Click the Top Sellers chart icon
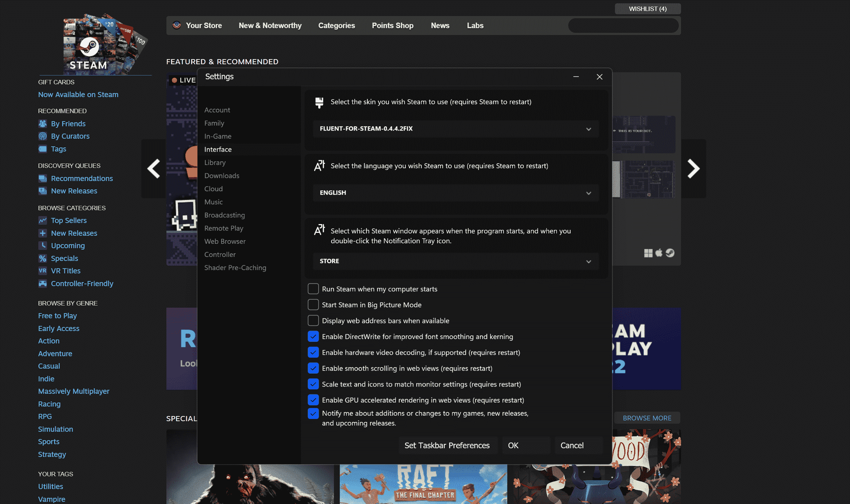850x504 pixels. tap(43, 220)
